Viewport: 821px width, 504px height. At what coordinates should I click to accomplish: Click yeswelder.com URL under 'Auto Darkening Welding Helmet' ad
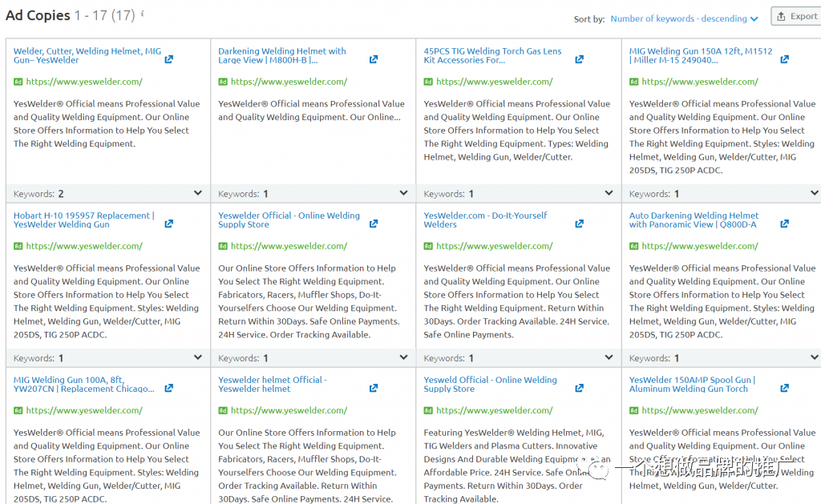click(700, 246)
